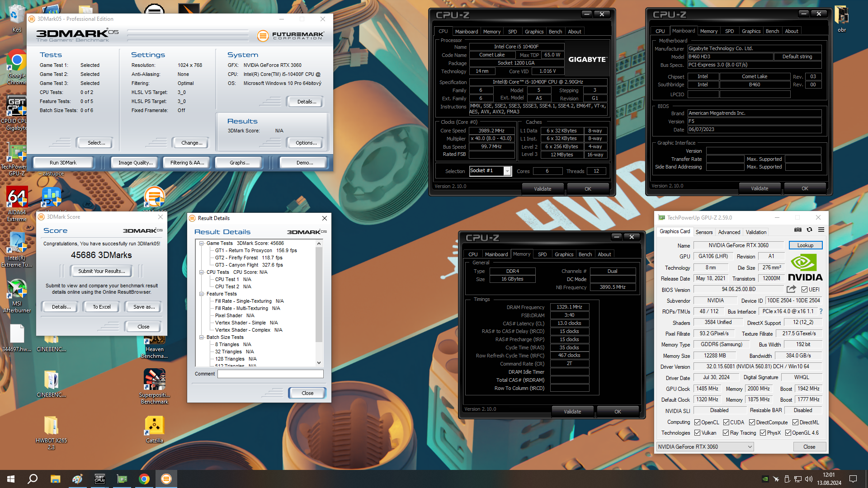Open the GPU-Z hamburger menu
868x488 pixels.
[821, 230]
